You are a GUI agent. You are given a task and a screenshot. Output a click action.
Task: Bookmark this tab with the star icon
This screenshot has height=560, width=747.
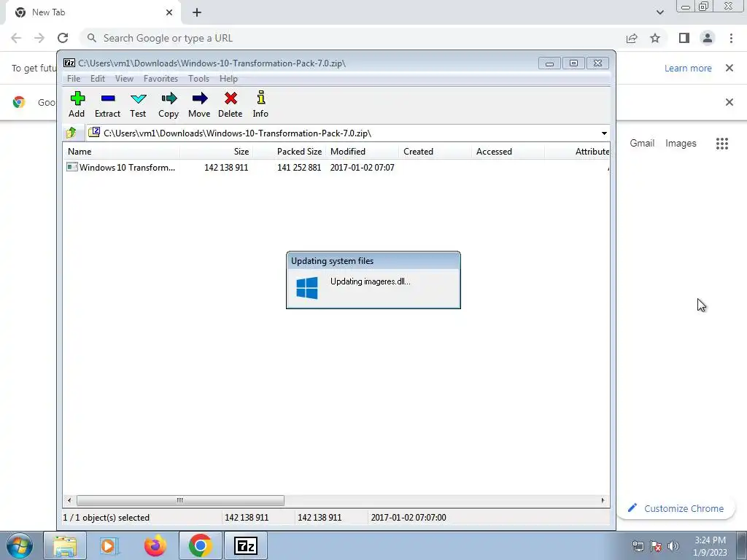(655, 38)
